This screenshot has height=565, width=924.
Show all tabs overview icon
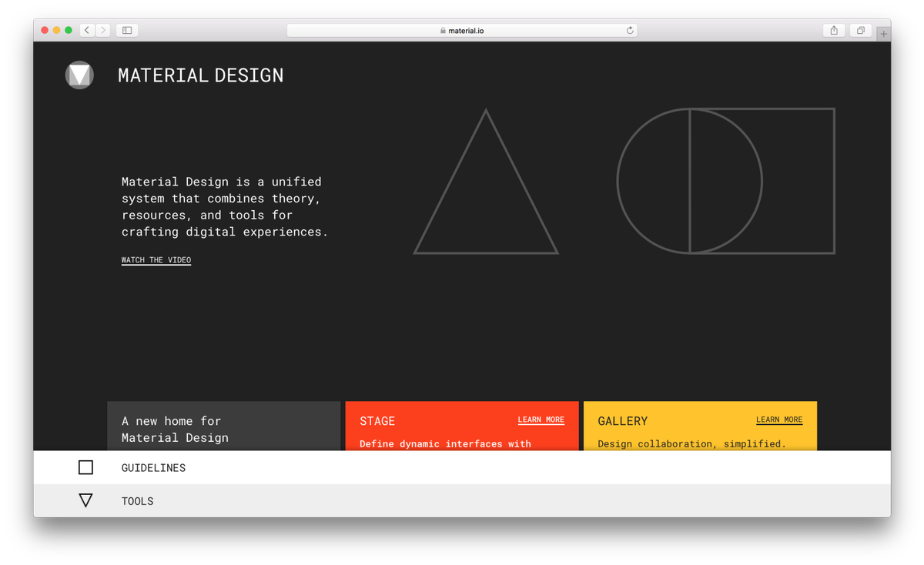[861, 30]
